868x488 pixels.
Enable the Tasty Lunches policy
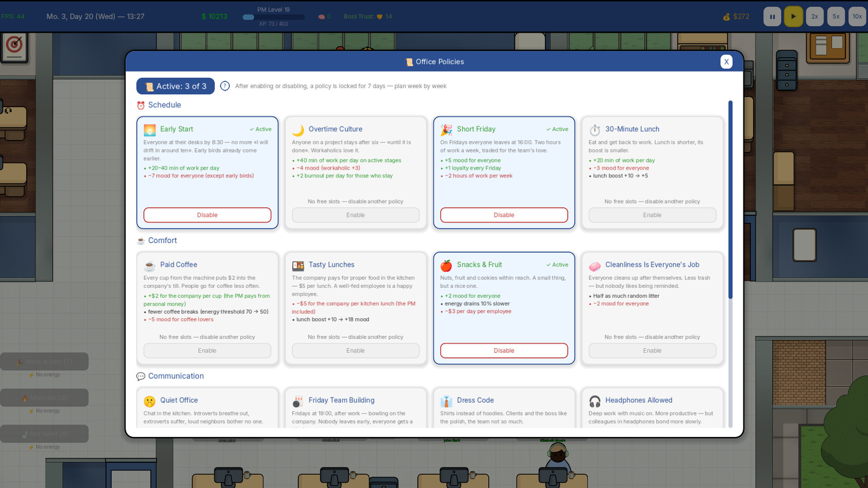click(x=355, y=351)
